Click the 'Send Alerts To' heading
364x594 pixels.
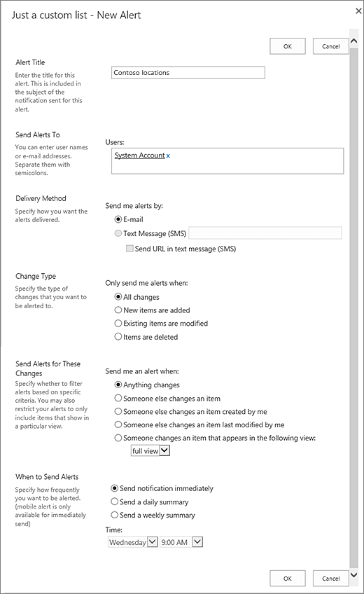(x=38, y=135)
